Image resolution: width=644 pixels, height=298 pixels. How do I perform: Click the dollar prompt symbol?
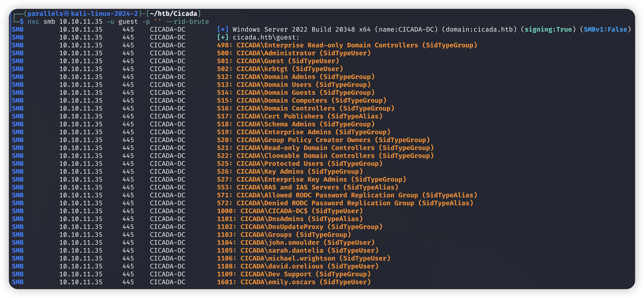[x=22, y=21]
